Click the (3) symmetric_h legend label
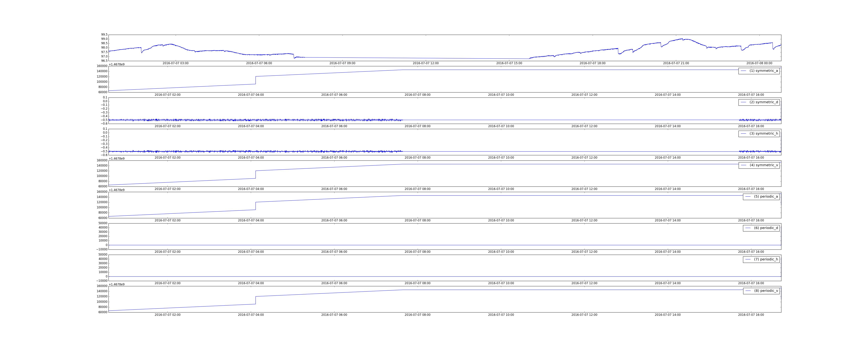Viewport: 868px width, 347px height. pos(763,134)
